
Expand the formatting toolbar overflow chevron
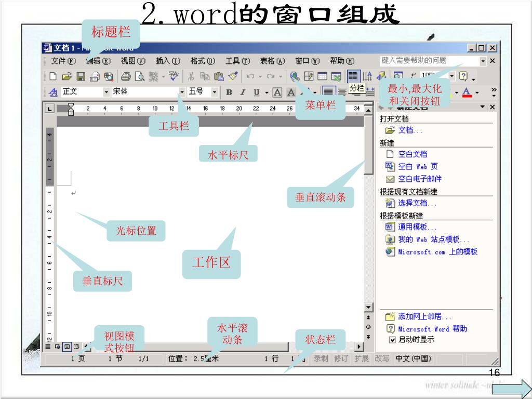(494, 92)
